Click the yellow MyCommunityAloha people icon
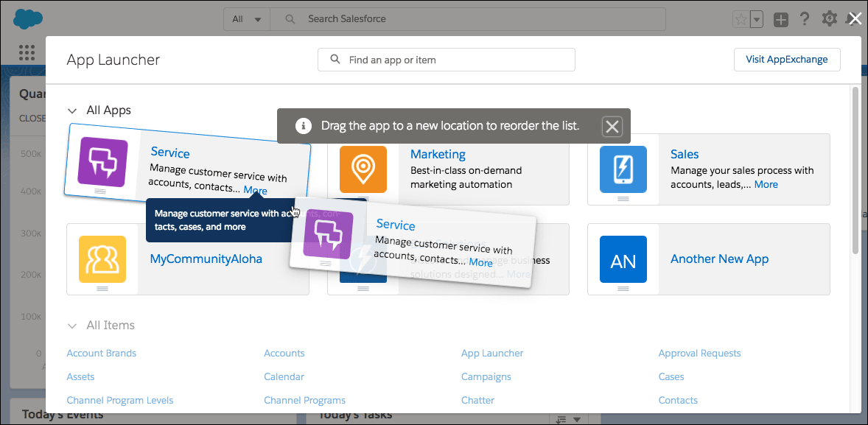Image resolution: width=868 pixels, height=425 pixels. pos(102,259)
